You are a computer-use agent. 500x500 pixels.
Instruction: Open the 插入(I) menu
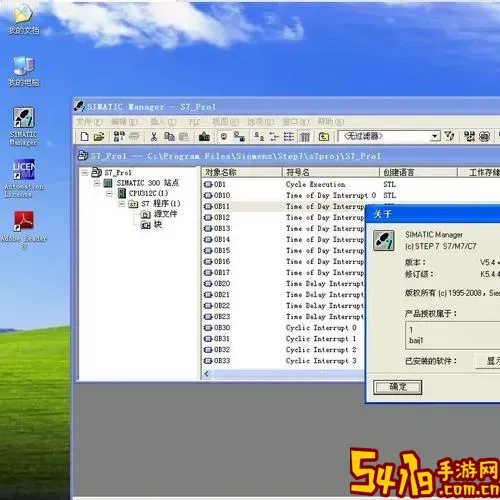(163, 122)
